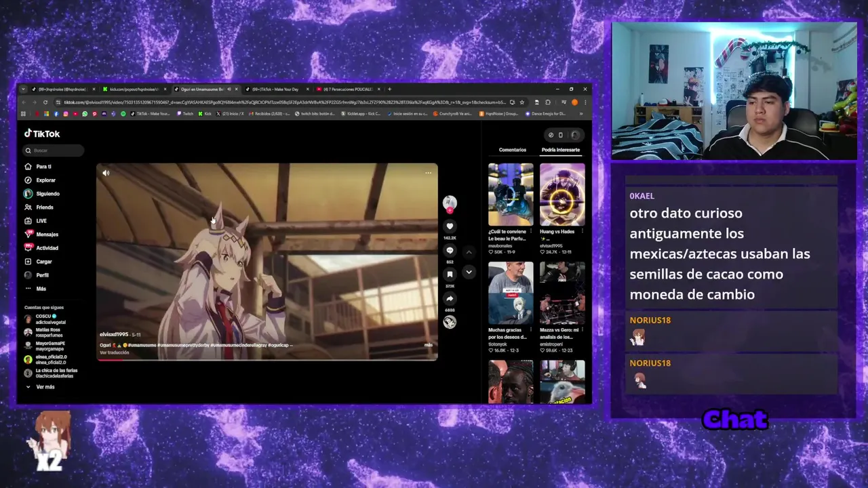Open elnea_oficial2.0 followed account
This screenshot has height=488, width=868.
(45, 359)
